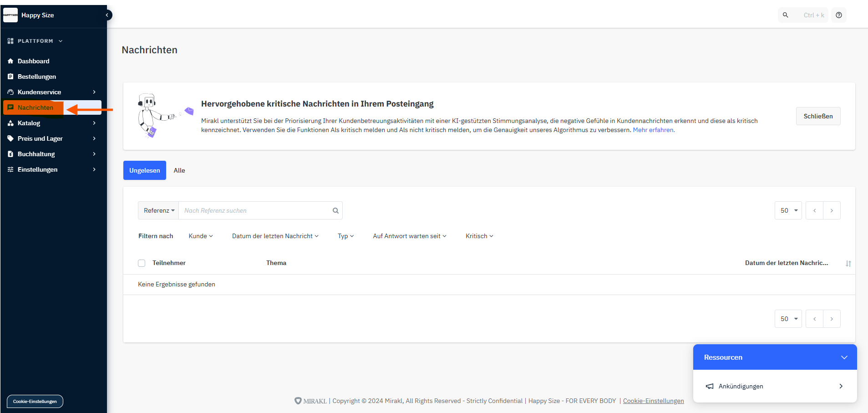This screenshot has height=413, width=868.
Task: Go to next page in top pagination
Action: point(832,210)
